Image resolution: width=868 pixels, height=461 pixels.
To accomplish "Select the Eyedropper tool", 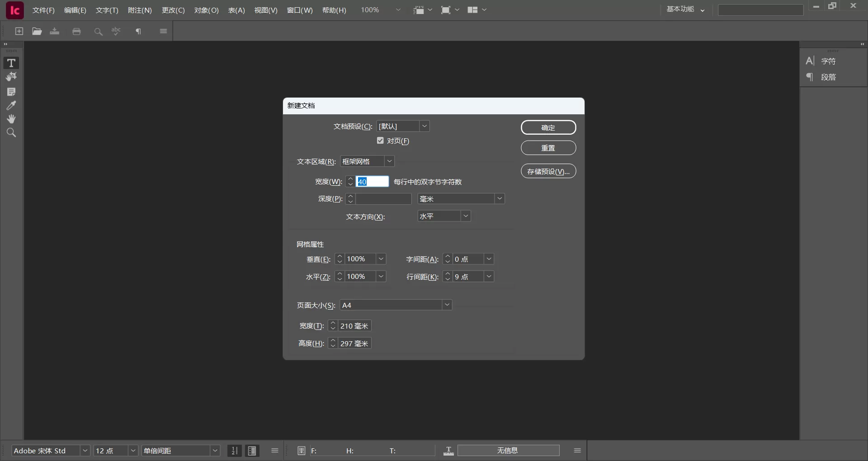I will [11, 105].
